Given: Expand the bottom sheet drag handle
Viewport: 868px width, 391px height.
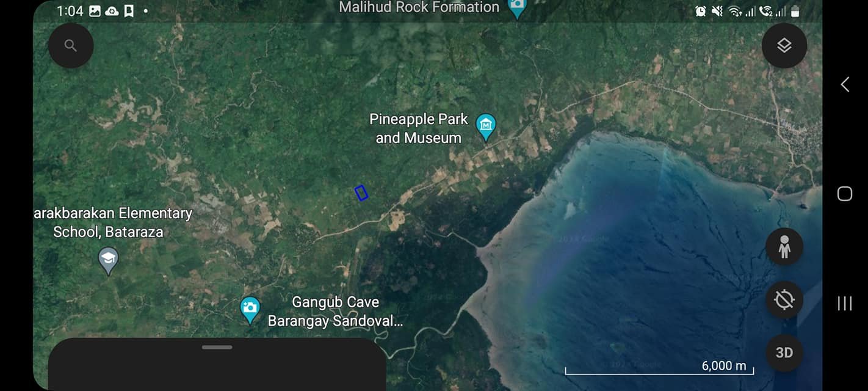Looking at the screenshot, I should [217, 347].
